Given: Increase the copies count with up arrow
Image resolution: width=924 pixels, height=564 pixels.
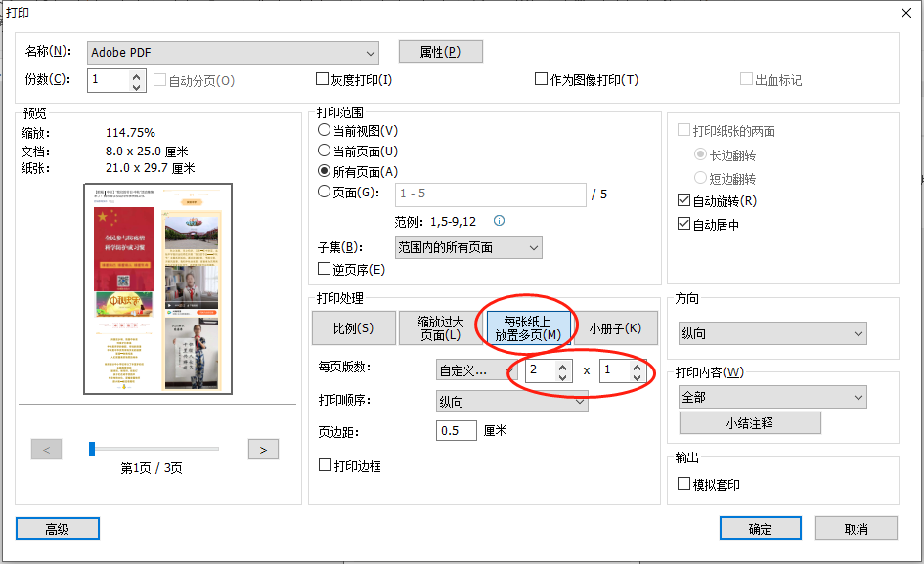Looking at the screenshot, I should [x=137, y=74].
